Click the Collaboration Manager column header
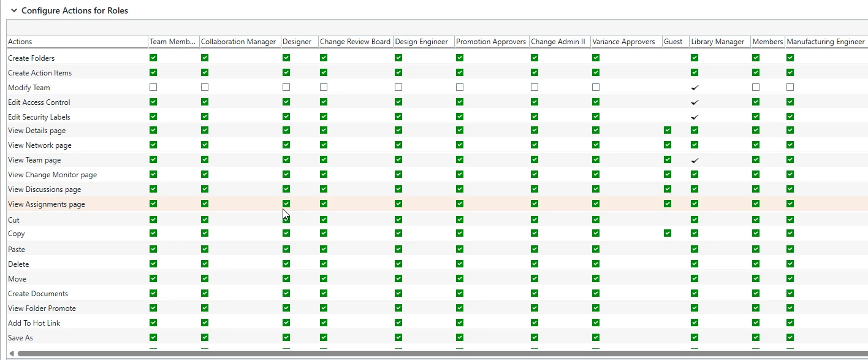Viewport: 868px width, 360px height. click(240, 42)
